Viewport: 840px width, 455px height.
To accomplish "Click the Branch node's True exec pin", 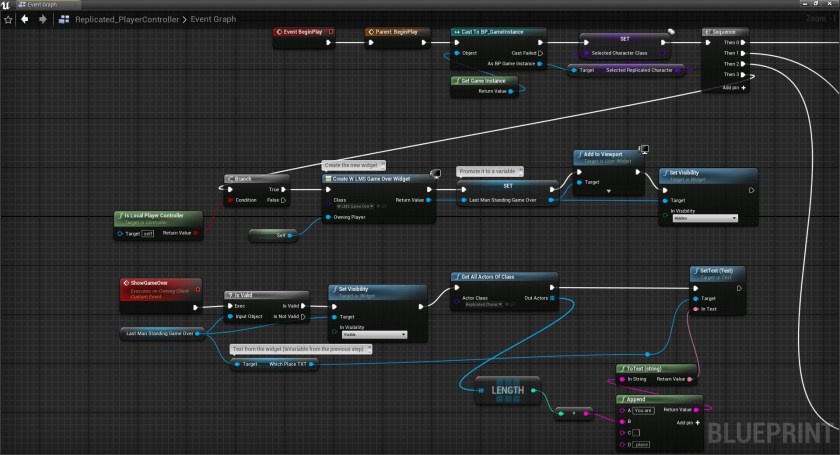I will click(x=284, y=187).
